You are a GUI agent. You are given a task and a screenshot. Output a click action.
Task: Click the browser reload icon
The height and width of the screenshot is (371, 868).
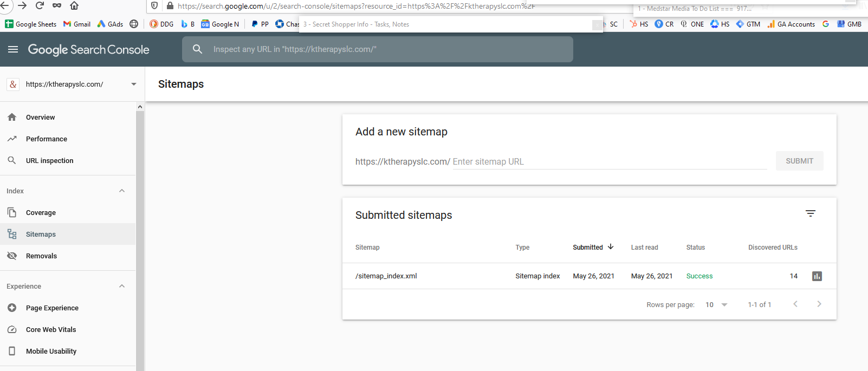point(40,5)
